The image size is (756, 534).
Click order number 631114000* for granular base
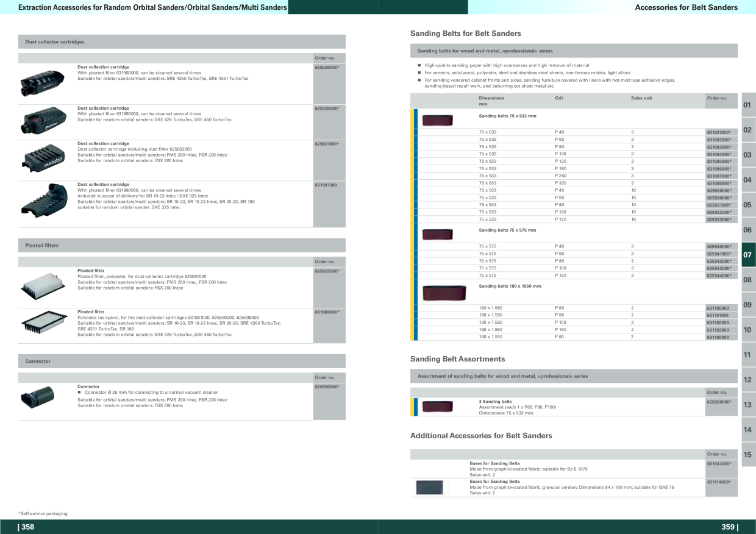pyautogui.click(x=719, y=482)
